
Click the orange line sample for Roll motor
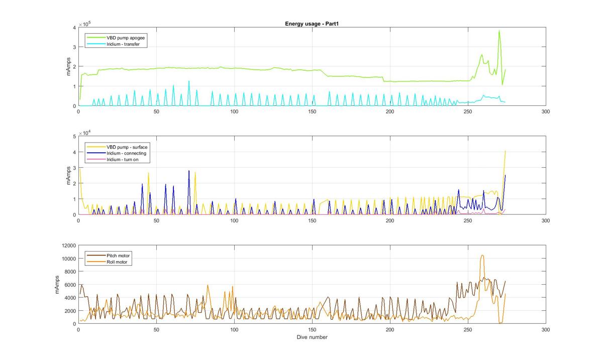tap(96, 262)
